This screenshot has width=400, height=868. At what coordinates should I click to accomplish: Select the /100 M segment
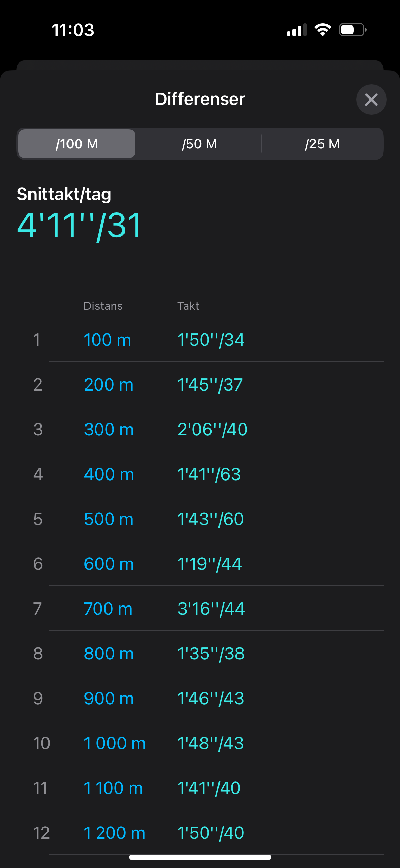pyautogui.click(x=77, y=144)
